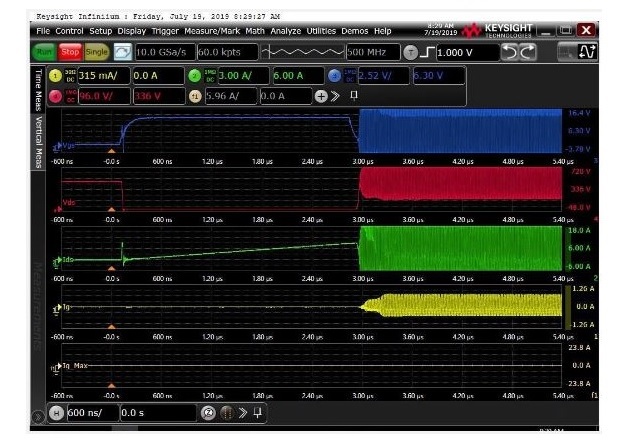Toggle channel 2 green button
This screenshot has height=440, width=630.
[x=194, y=76]
